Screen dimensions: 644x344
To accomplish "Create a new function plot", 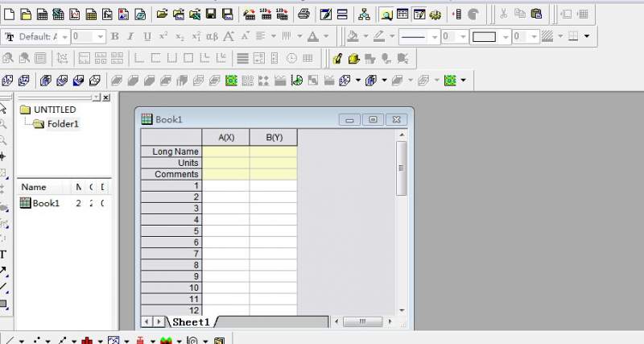I will 107,15.
